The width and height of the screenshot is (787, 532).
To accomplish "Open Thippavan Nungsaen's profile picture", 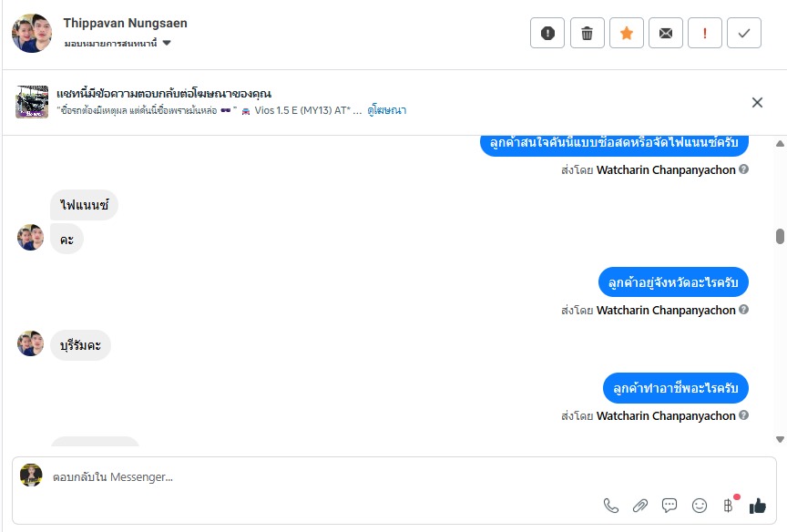I will click(32, 33).
